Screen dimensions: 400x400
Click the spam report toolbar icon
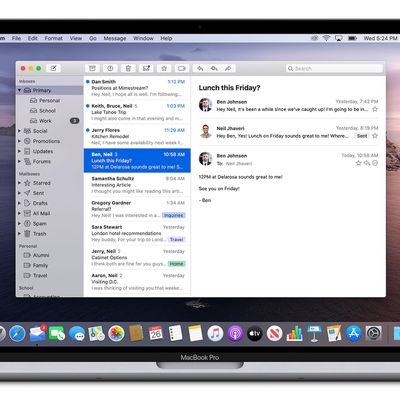(x=110, y=68)
